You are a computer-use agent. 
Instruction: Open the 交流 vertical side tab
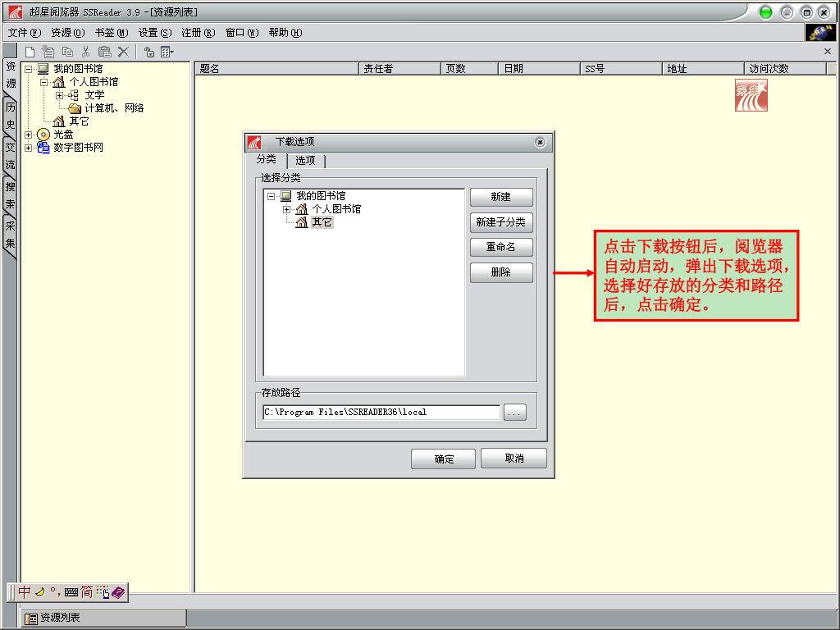coord(10,155)
